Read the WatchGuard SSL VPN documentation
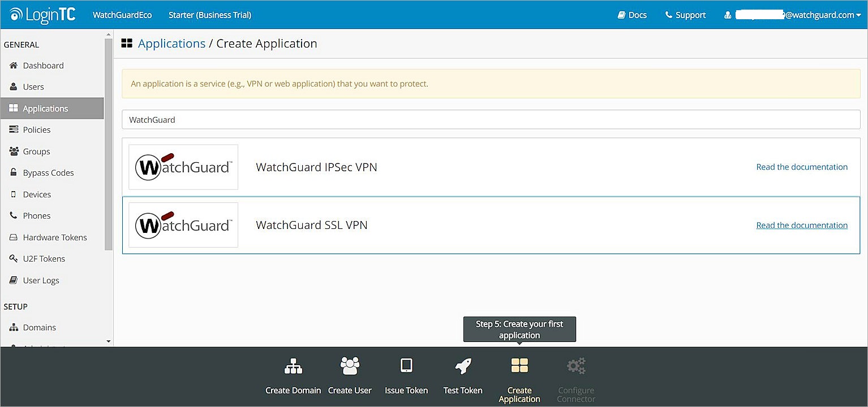This screenshot has width=868, height=407. tap(802, 224)
